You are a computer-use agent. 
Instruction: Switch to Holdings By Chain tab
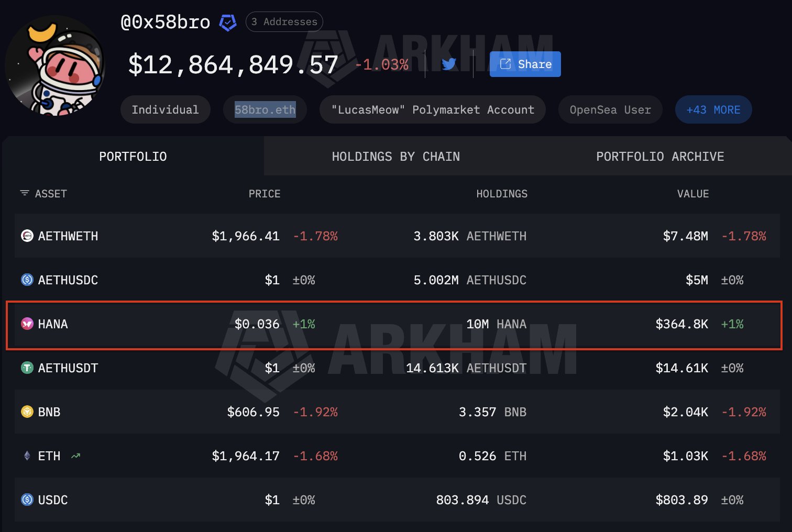(395, 157)
